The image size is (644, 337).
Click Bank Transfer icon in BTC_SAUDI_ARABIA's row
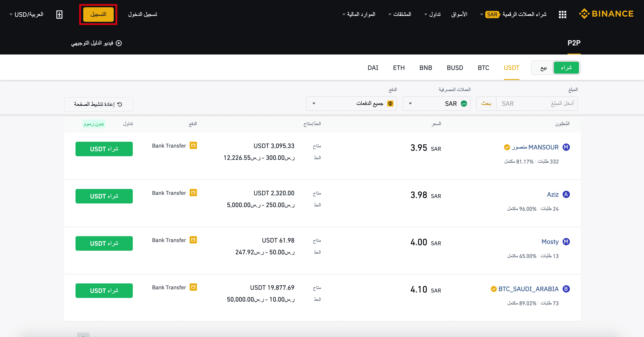[x=193, y=287]
